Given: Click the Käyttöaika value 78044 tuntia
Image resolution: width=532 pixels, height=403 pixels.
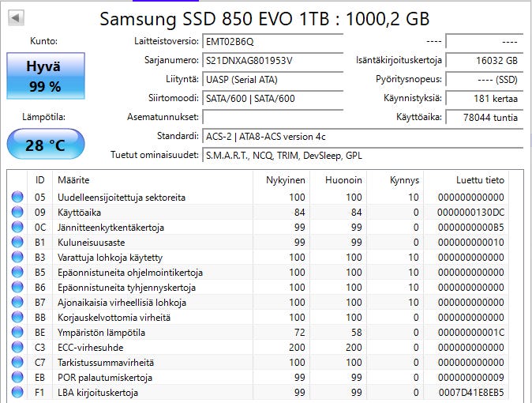Looking at the screenshot, I should 484,118.
